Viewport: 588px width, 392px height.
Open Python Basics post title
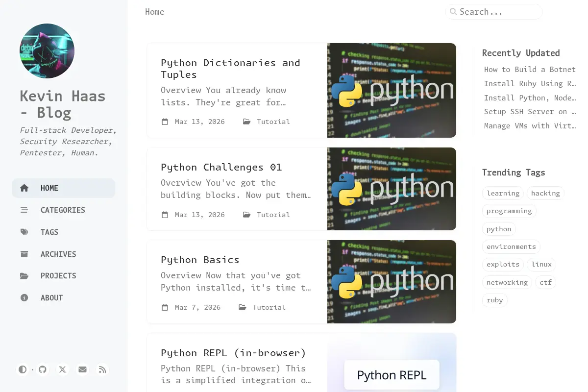200,260
